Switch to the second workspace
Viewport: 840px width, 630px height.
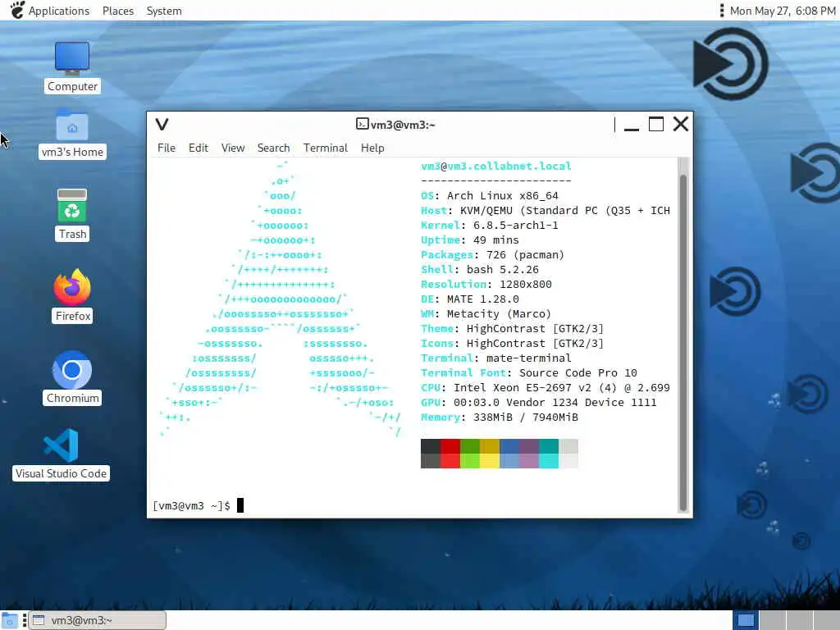773,620
